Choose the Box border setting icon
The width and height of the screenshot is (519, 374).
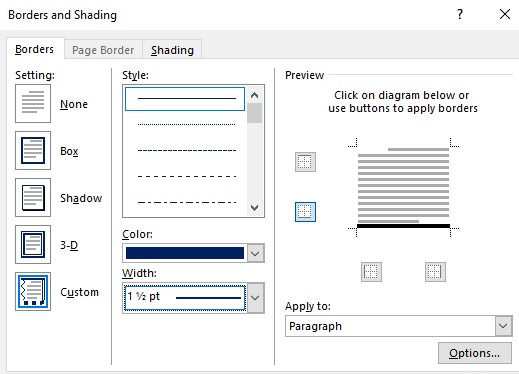(x=33, y=150)
